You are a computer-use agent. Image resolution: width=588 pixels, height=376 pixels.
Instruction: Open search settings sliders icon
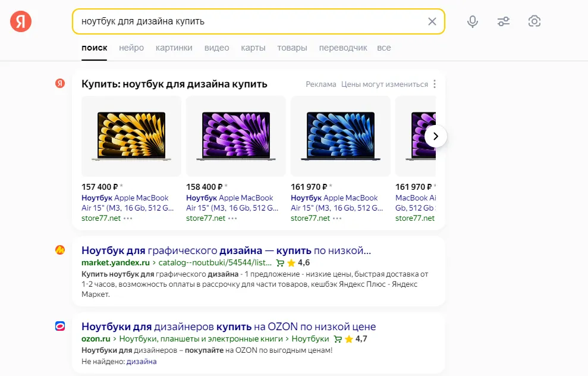pyautogui.click(x=503, y=21)
